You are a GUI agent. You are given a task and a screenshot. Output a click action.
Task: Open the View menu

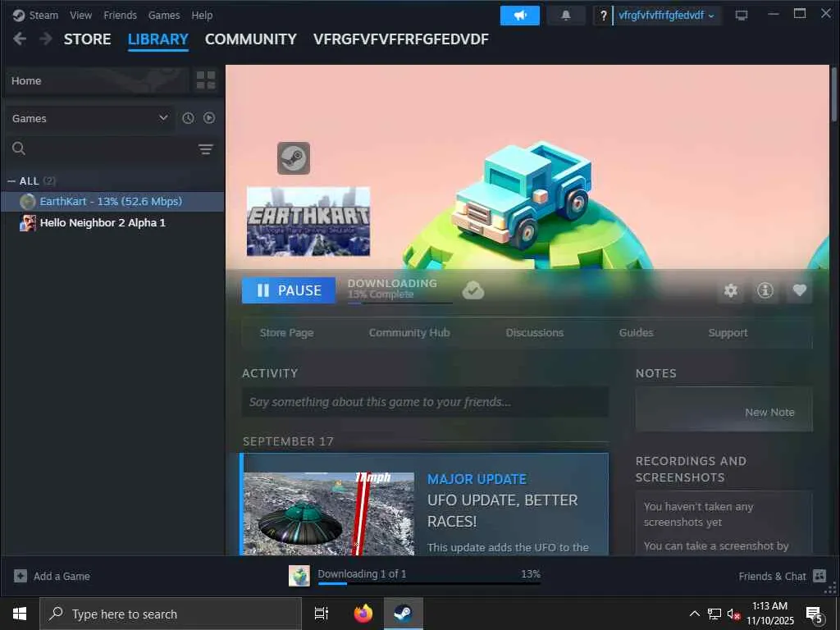[80, 15]
